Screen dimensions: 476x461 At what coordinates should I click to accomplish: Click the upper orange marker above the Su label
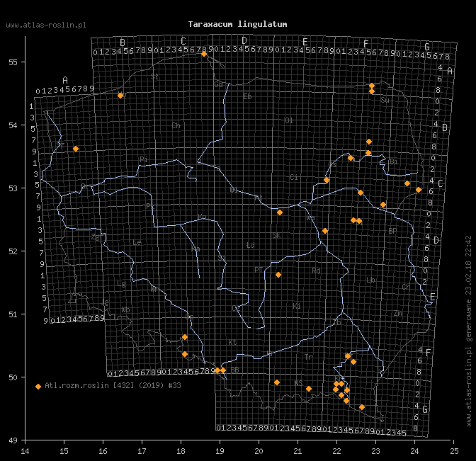point(372,86)
